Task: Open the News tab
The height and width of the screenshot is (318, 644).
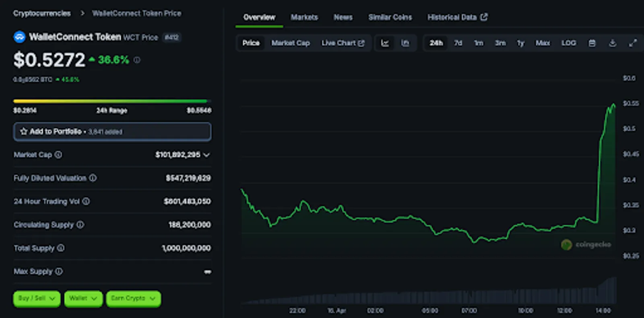Action: point(343,17)
